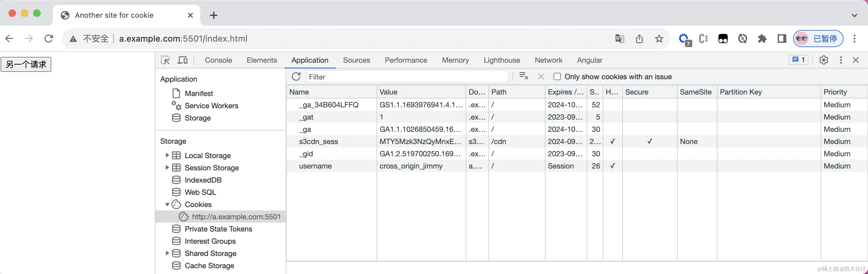Screen dimensions: 868x274
Task: Open the Extensions puzzle icon
Action: coord(762,39)
